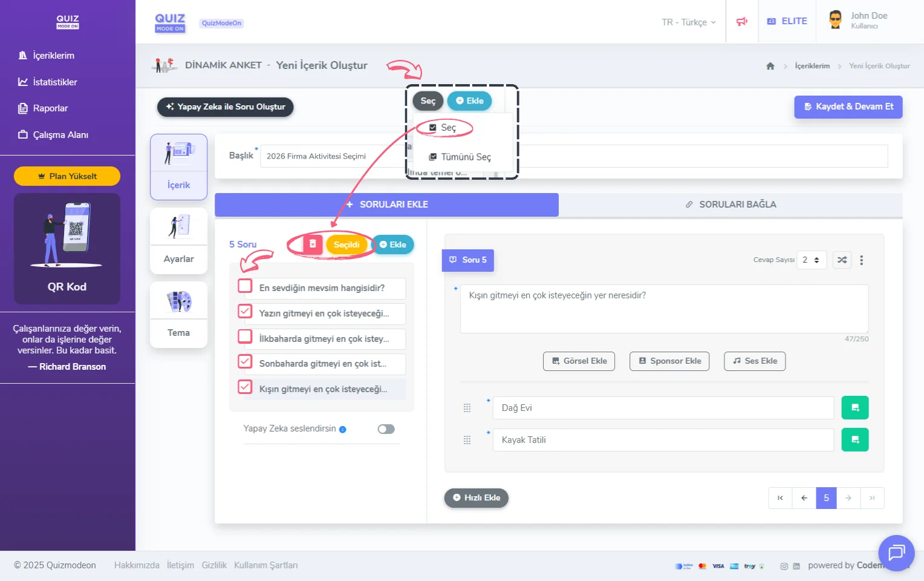Open the three-dot question options menu
The height and width of the screenshot is (581, 924).
(x=861, y=260)
